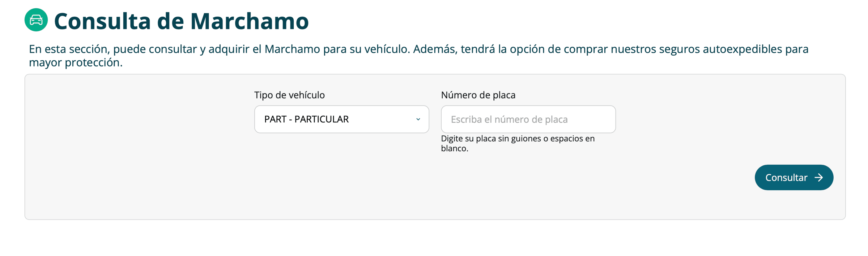Open the vehicle type dropdown chevron
Image resolution: width=868 pixels, height=256 pixels.
pyautogui.click(x=418, y=119)
